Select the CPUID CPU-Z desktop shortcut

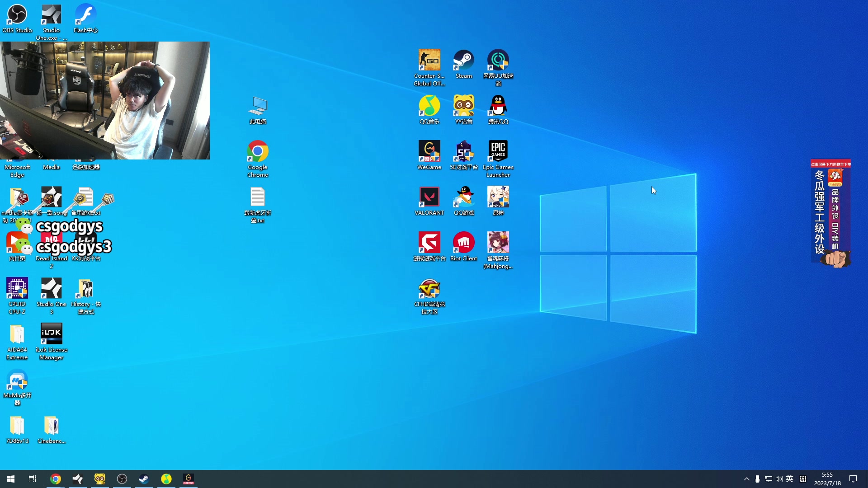coord(17,296)
